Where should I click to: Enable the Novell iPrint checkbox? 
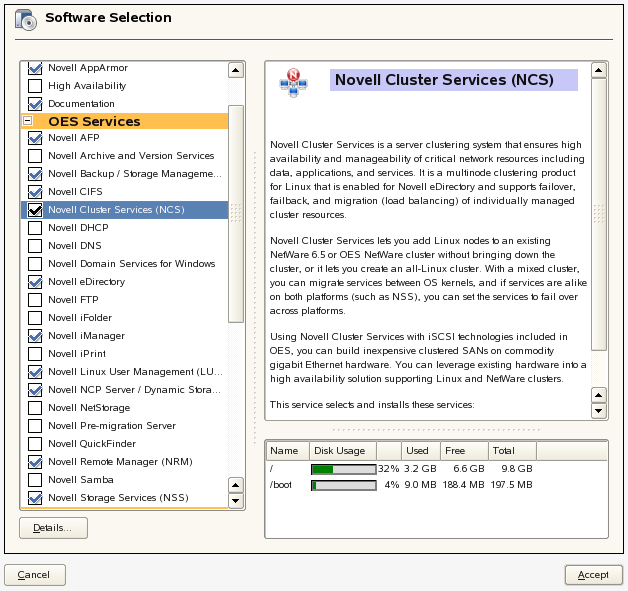point(35,354)
